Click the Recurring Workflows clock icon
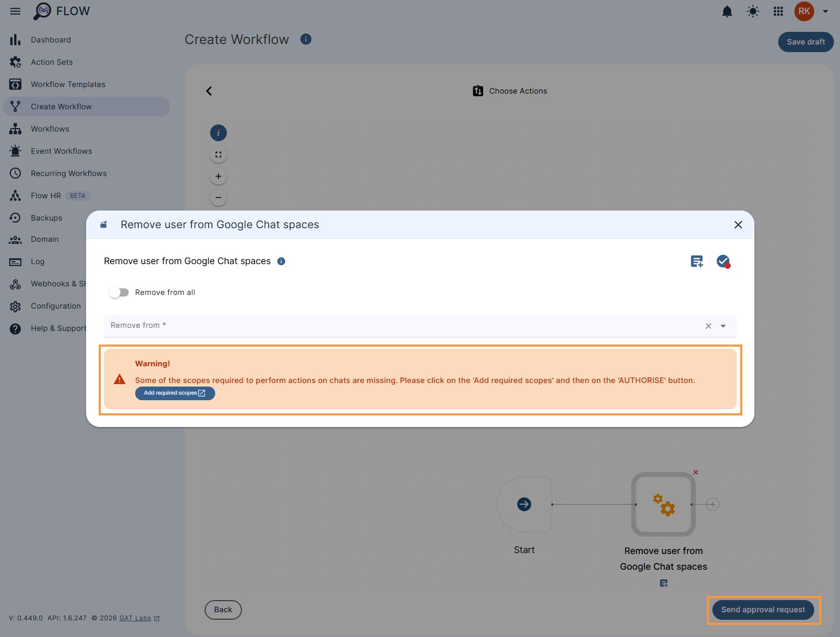Viewport: 840px width, 637px height. (15, 174)
